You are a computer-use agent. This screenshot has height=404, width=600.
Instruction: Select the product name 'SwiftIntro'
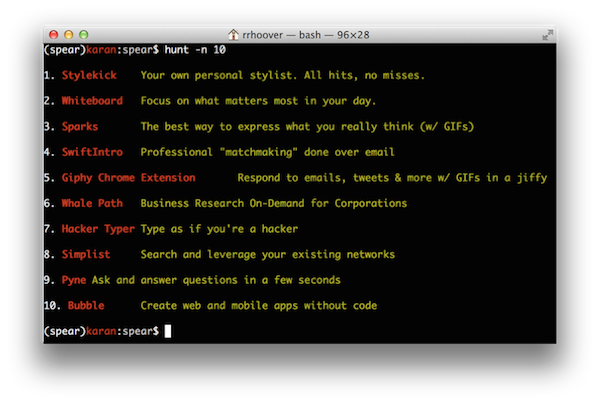coord(92,152)
